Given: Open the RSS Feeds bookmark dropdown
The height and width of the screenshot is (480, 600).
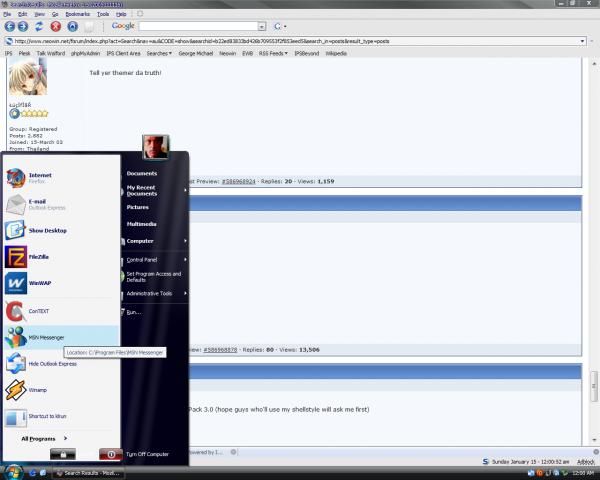Looking at the screenshot, I should (x=273, y=53).
